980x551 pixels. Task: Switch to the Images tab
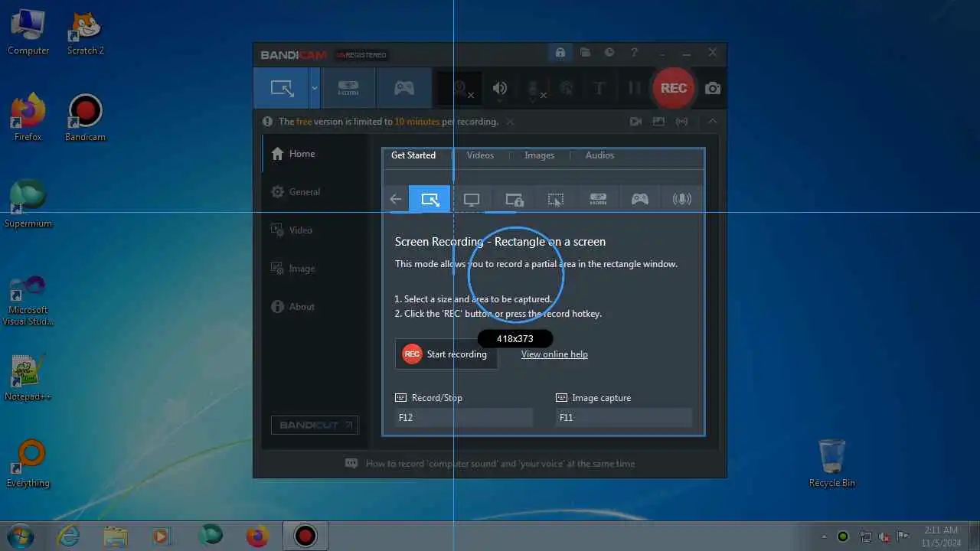(x=539, y=155)
